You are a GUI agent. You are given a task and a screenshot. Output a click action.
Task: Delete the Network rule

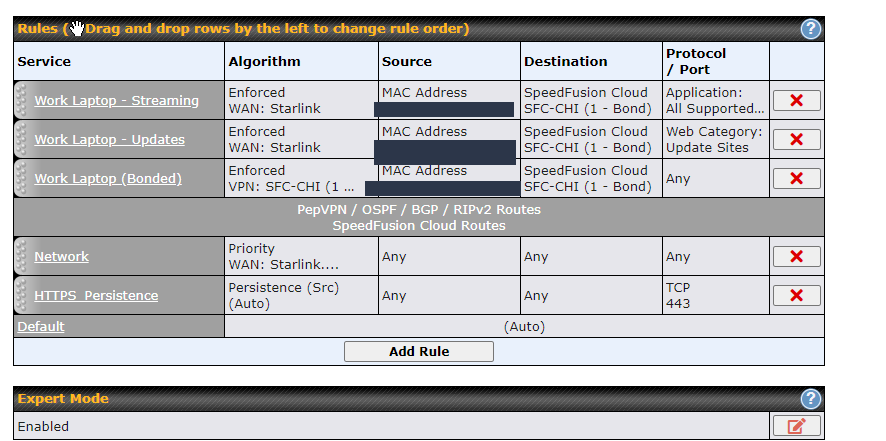[796, 256]
